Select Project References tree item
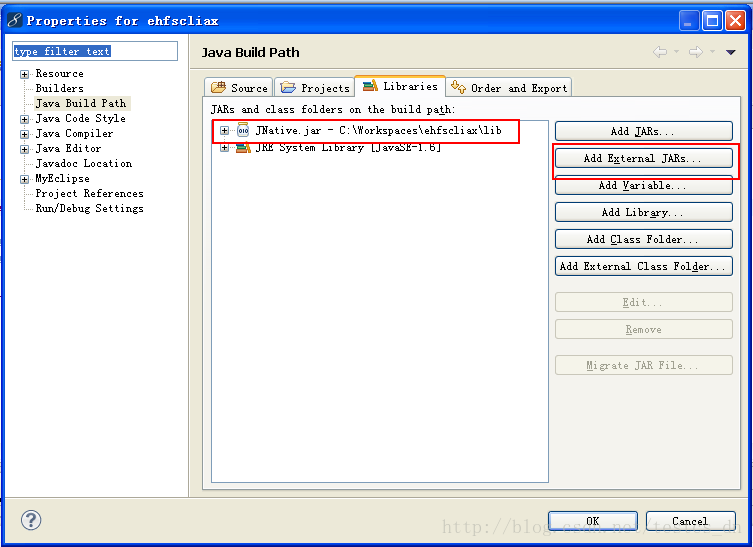This screenshot has height=547, width=753. pyautogui.click(x=89, y=193)
